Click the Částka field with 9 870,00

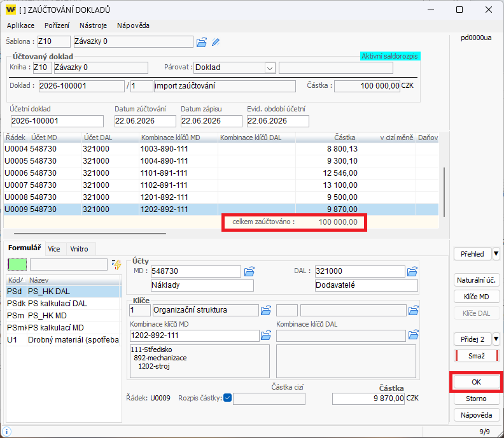(368, 399)
